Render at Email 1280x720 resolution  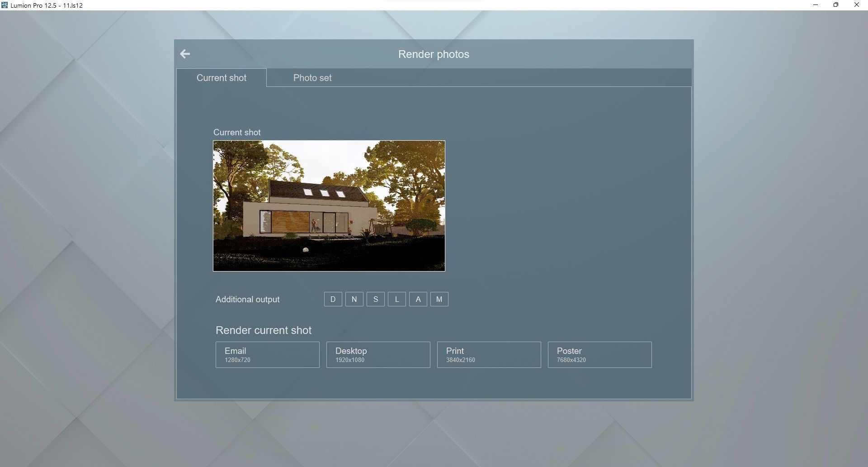click(268, 355)
